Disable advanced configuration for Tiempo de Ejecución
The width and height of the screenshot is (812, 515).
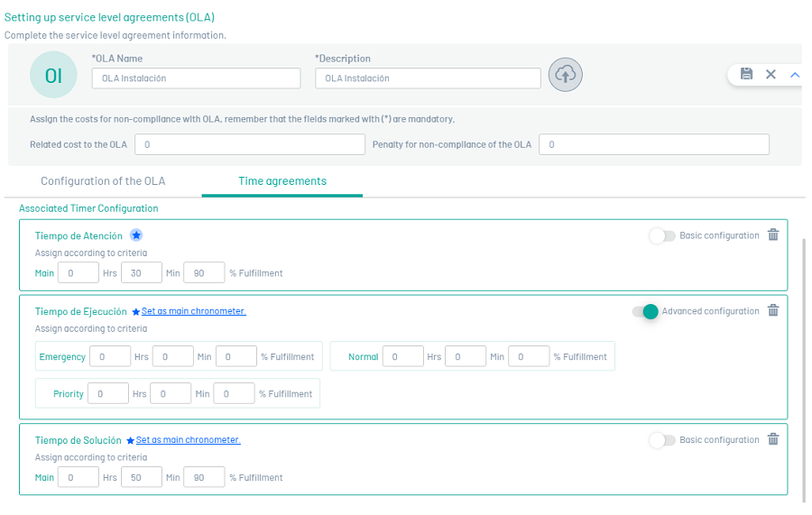pyautogui.click(x=645, y=312)
